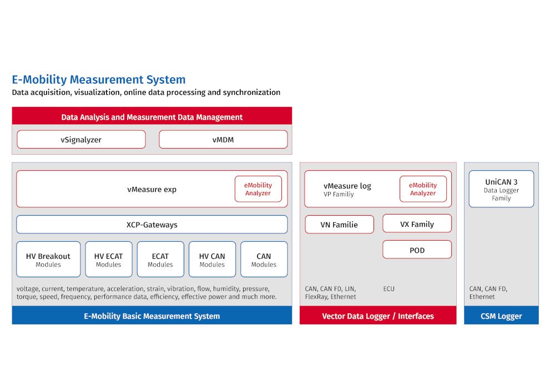Click the E-Mobility Basic Measurement System blue bar
The image size is (555, 392).
[x=152, y=316]
